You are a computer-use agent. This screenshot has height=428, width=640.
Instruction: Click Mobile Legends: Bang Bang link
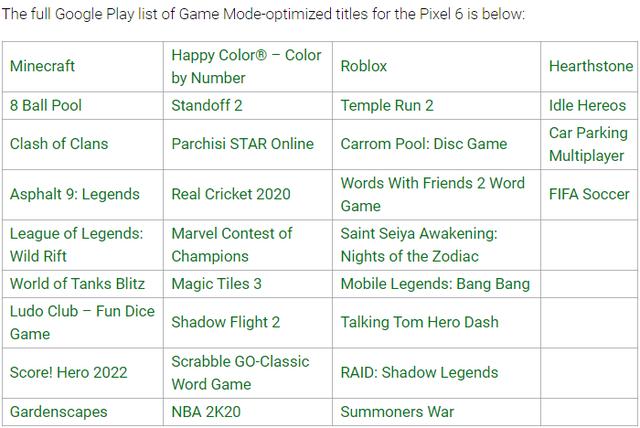pyautogui.click(x=435, y=283)
